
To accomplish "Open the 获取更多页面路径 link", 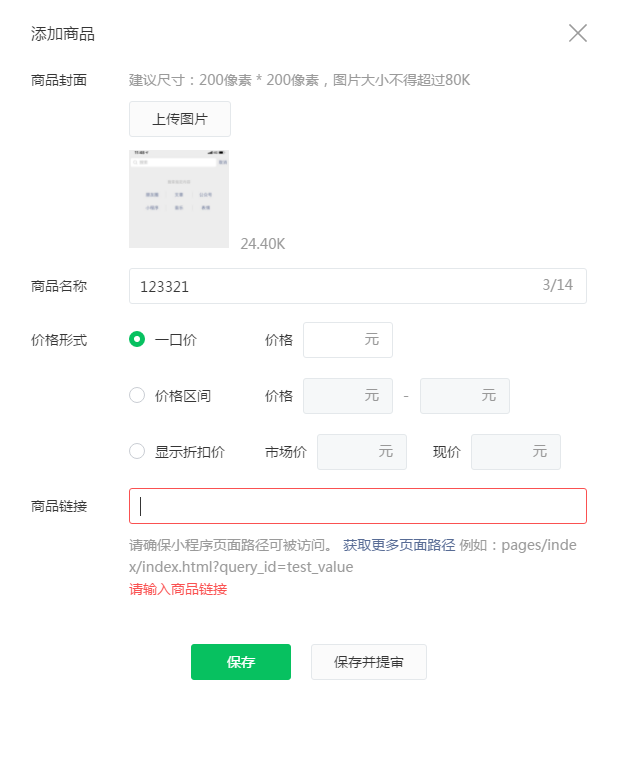I will [x=399, y=545].
